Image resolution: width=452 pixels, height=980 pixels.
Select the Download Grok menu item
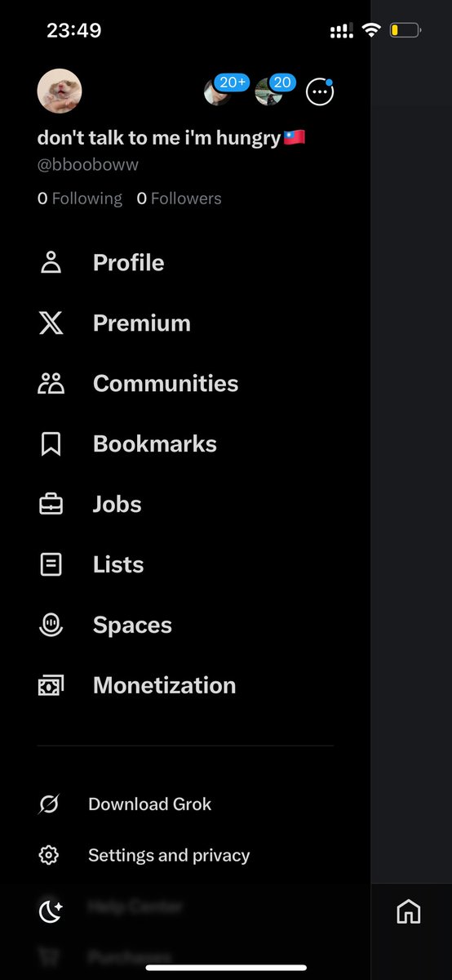tap(150, 804)
